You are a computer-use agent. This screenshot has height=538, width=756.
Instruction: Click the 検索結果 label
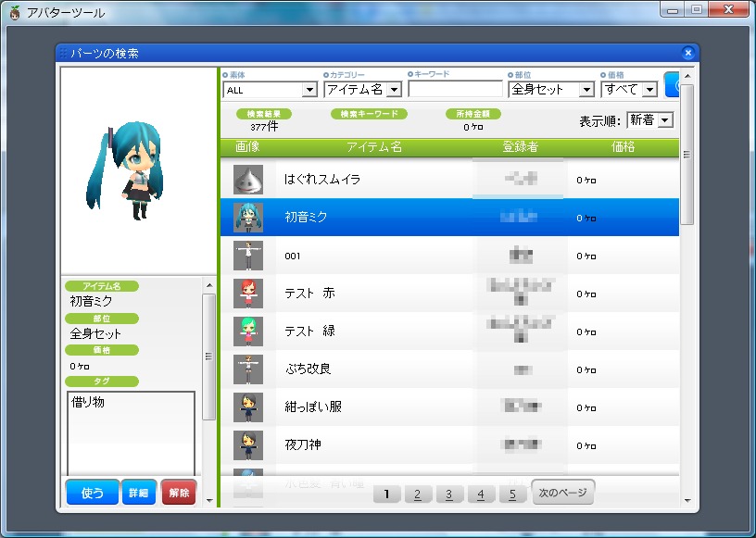(264, 114)
